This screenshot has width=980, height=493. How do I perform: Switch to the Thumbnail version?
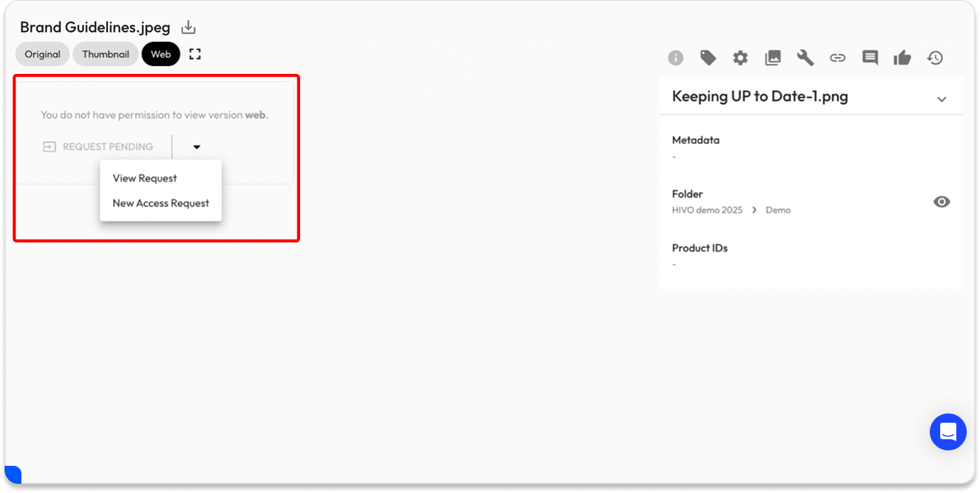click(106, 54)
